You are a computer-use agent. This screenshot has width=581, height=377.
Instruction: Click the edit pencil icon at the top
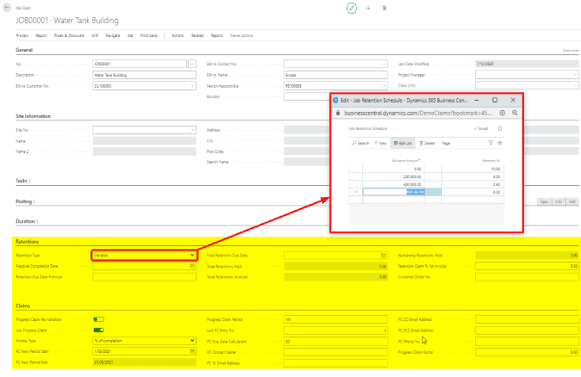click(x=351, y=8)
